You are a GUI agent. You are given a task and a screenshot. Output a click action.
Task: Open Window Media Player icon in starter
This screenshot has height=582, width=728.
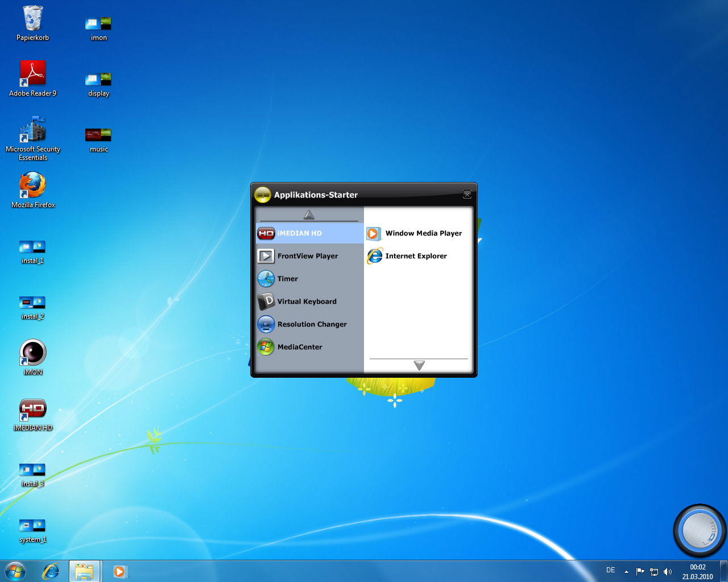374,233
